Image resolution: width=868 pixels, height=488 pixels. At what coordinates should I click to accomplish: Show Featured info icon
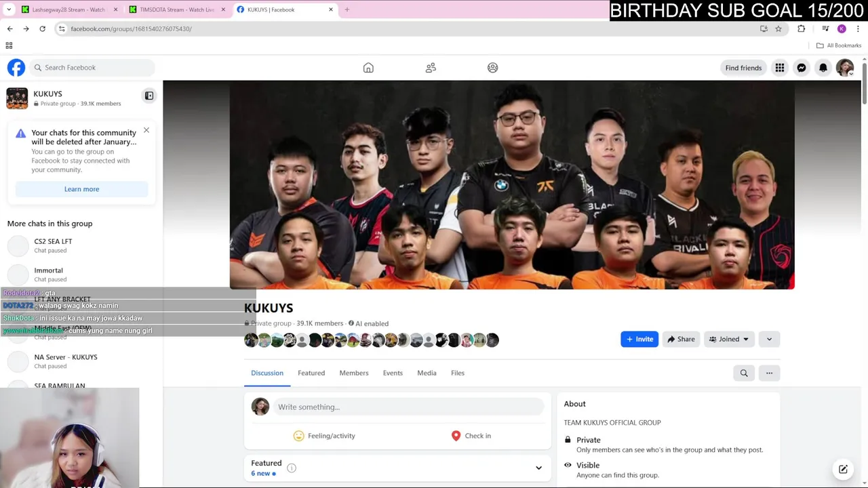(292, 468)
